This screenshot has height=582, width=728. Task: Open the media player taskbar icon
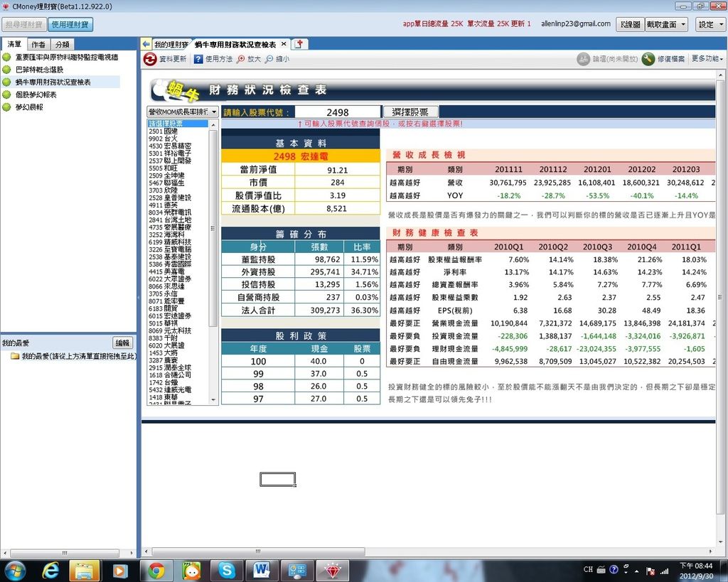[119, 571]
